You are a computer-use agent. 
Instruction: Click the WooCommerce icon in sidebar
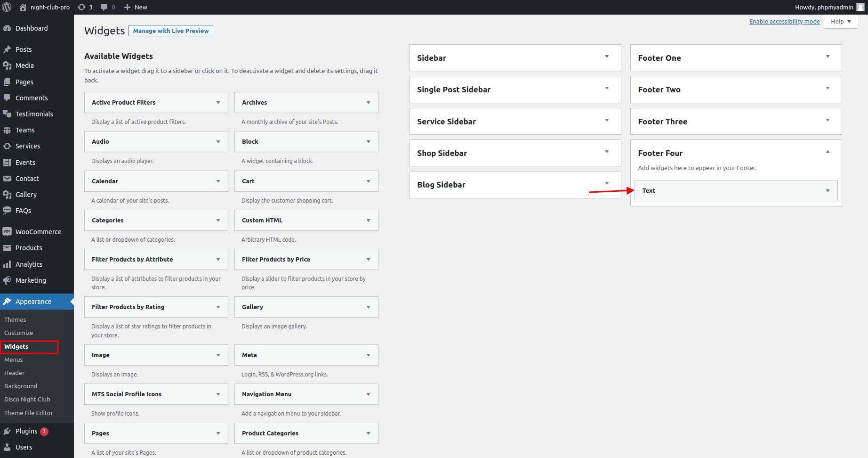[7, 232]
